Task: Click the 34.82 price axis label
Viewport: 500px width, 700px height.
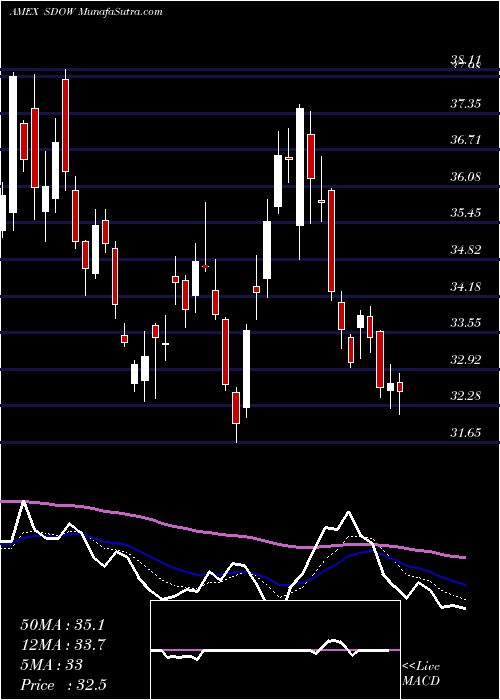Action: [x=466, y=250]
